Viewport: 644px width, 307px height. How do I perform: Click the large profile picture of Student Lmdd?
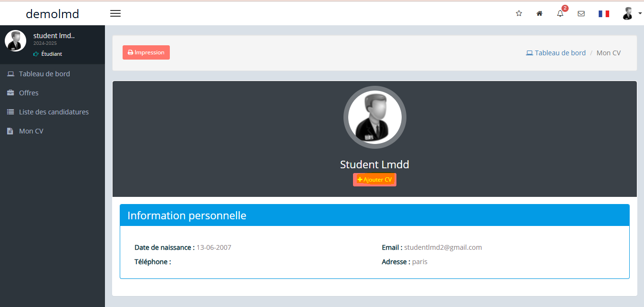click(x=375, y=117)
